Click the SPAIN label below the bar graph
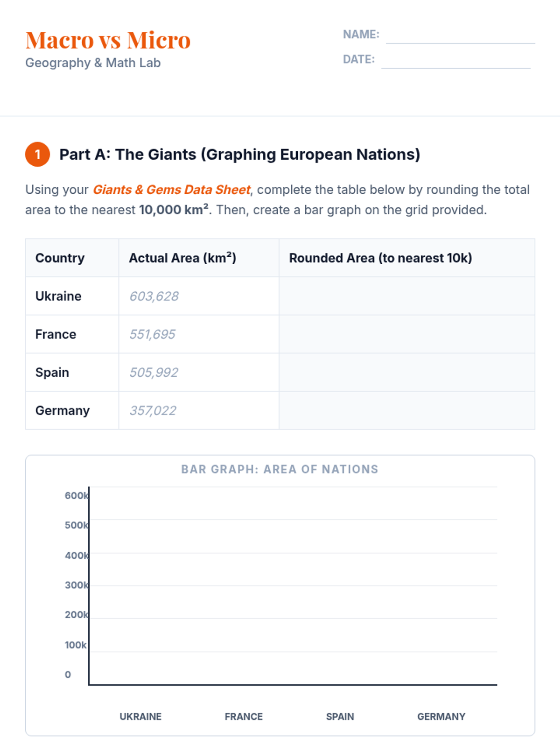560x747 pixels. [x=340, y=717]
